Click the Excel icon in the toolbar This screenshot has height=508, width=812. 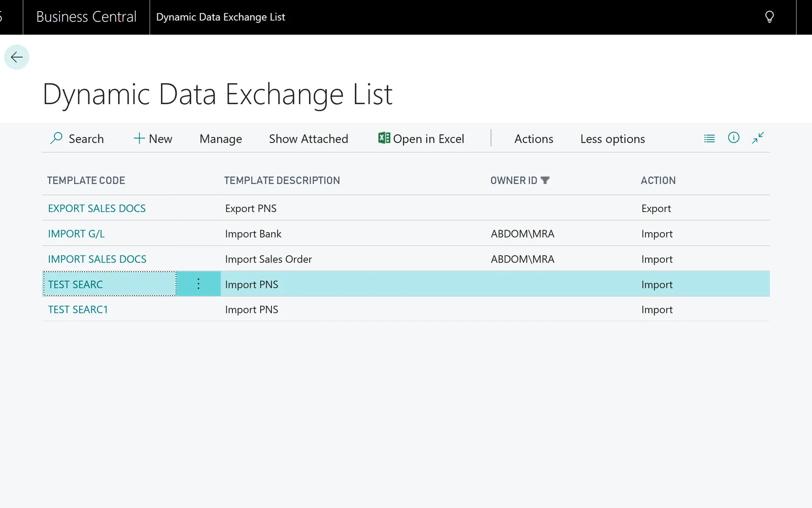384,138
